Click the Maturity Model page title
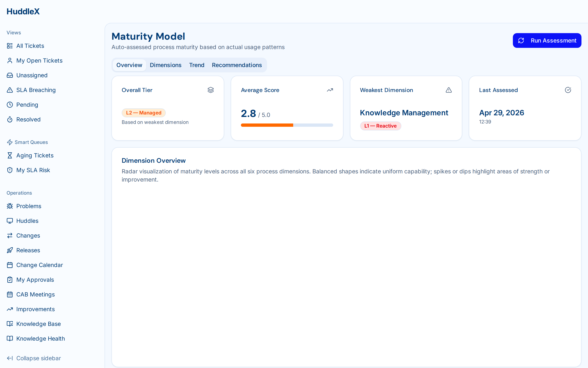 pyautogui.click(x=148, y=36)
